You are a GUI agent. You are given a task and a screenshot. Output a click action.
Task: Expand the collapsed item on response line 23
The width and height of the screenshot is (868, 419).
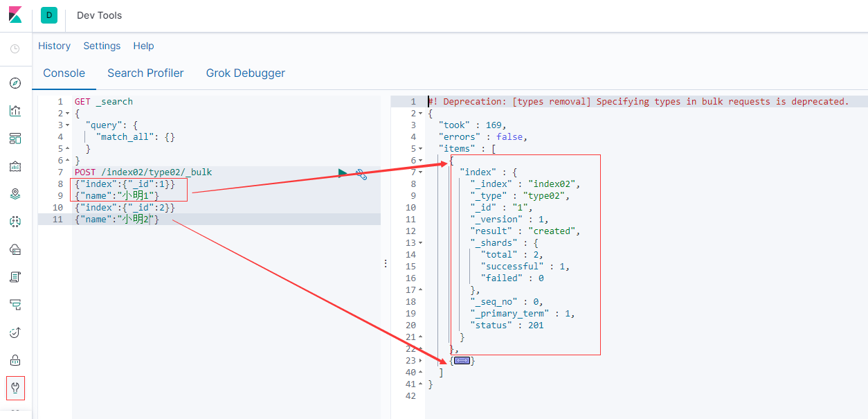(462, 361)
